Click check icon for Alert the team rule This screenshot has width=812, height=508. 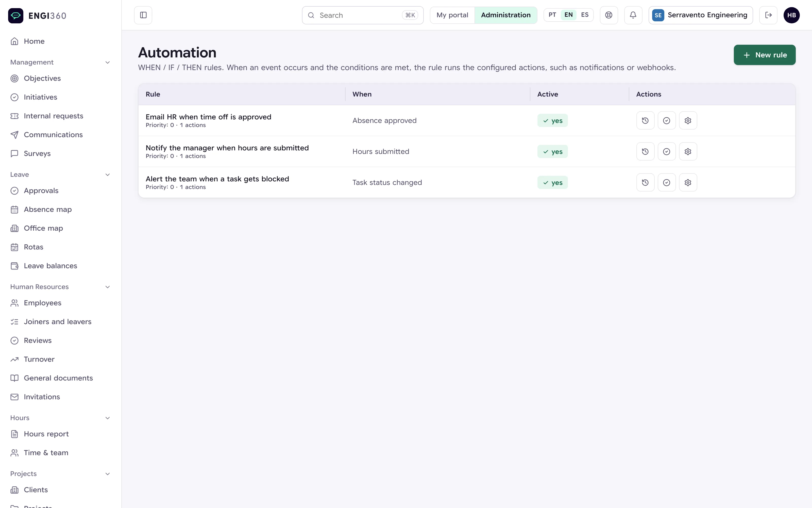666,182
